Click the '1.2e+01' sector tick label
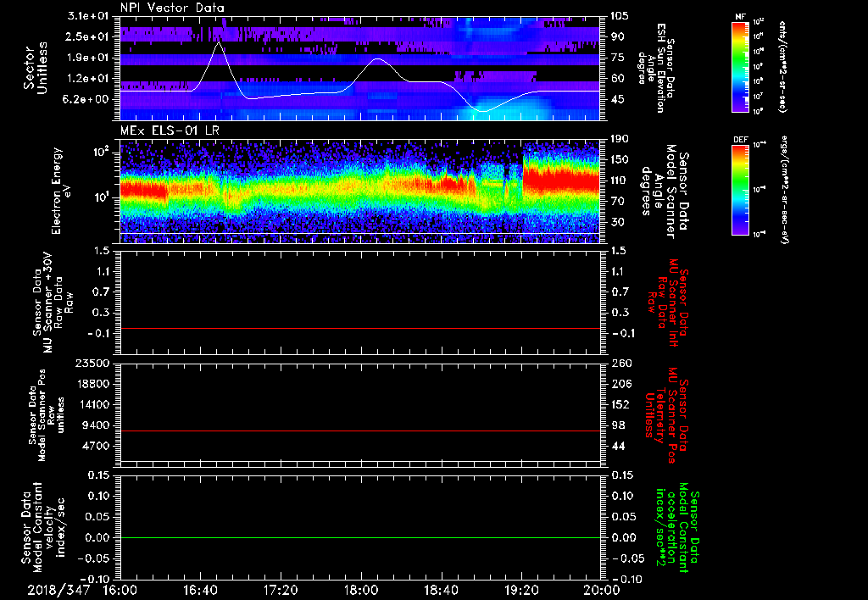The height and width of the screenshot is (600, 868). [x=88, y=79]
